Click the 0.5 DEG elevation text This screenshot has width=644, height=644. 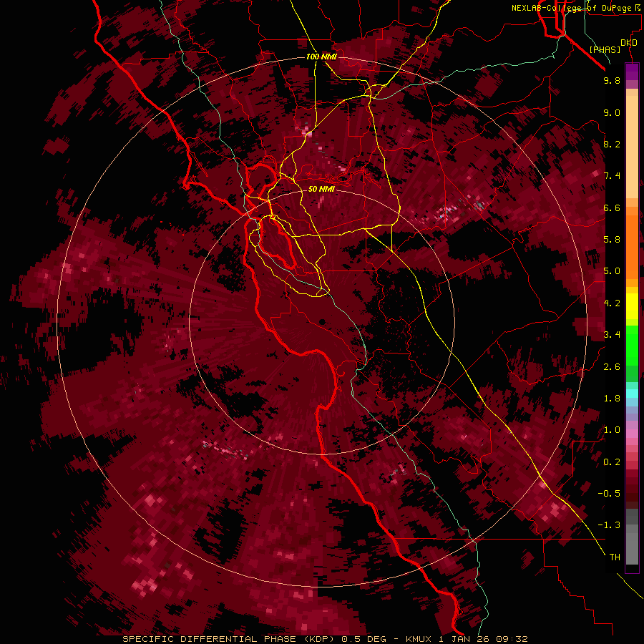(364, 639)
